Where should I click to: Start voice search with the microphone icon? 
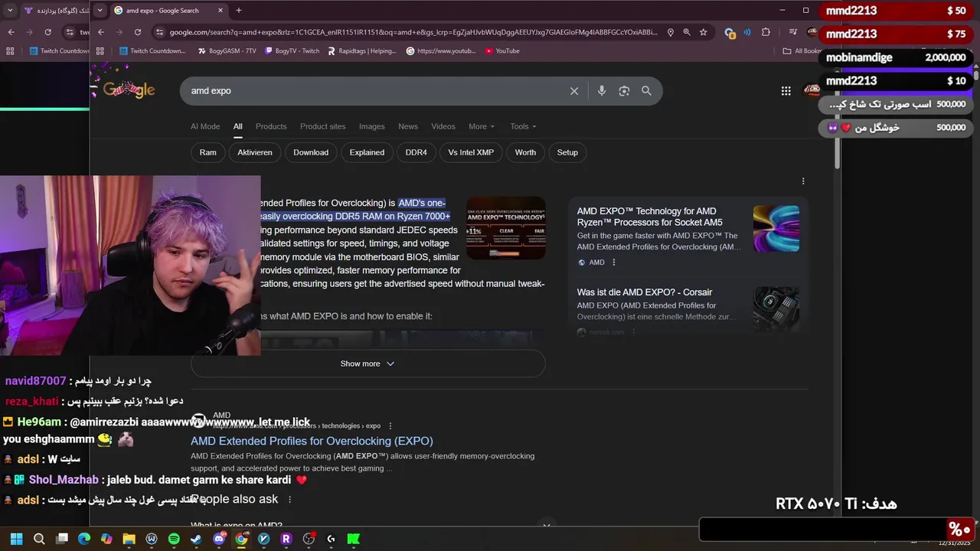[602, 91]
